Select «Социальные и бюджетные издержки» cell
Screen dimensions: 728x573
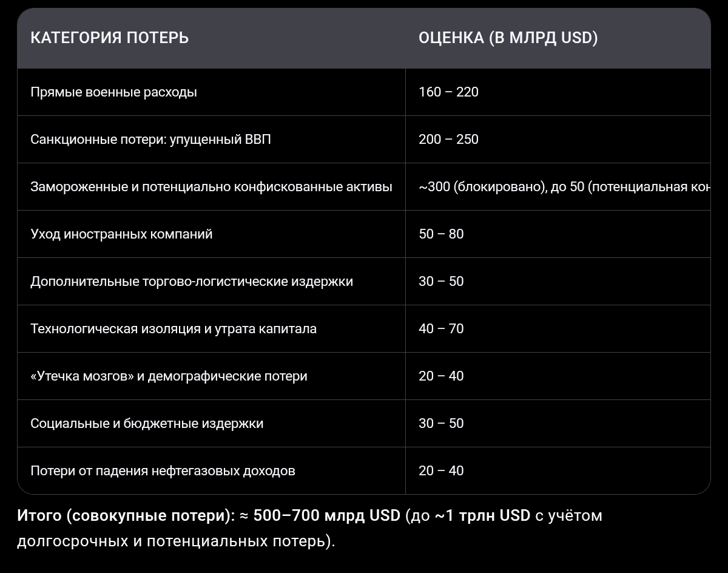point(147,424)
